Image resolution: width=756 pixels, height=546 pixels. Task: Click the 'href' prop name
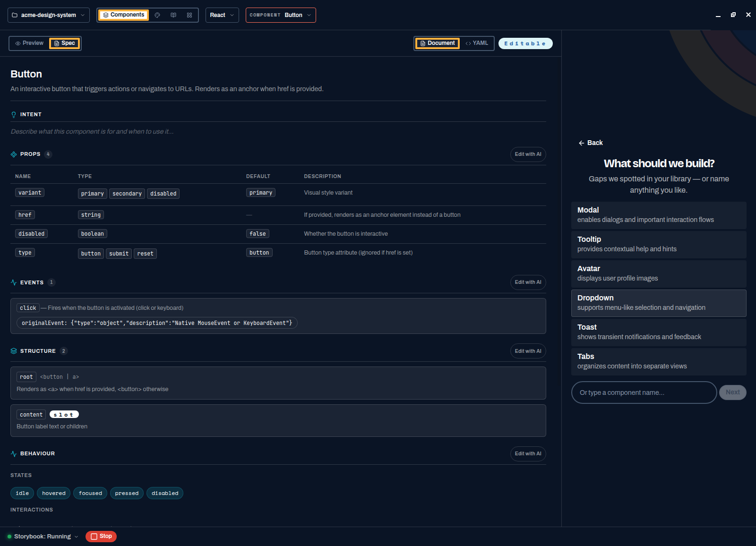pos(25,215)
